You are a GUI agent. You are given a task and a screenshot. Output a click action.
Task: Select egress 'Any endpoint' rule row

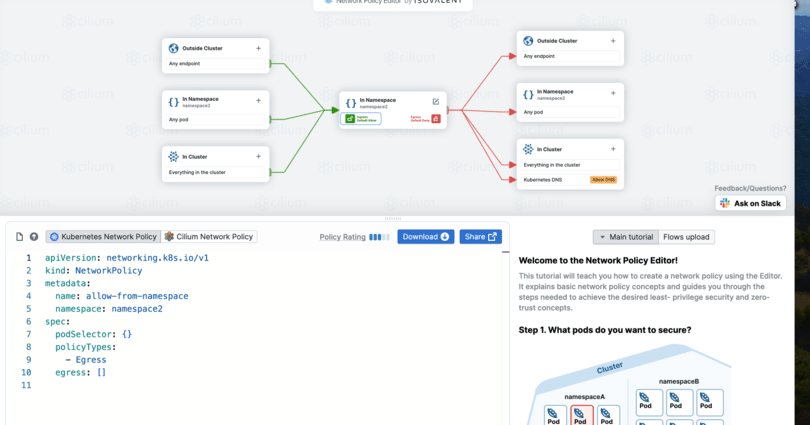(570, 56)
